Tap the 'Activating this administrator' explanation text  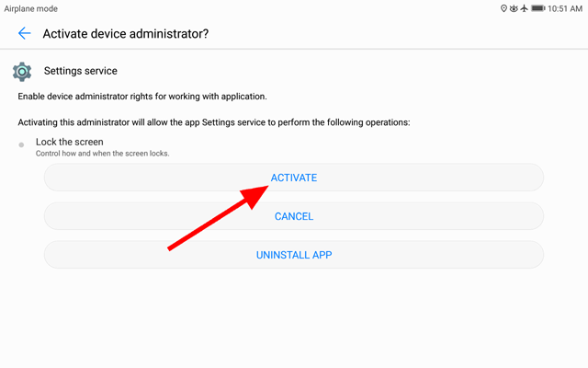(214, 122)
